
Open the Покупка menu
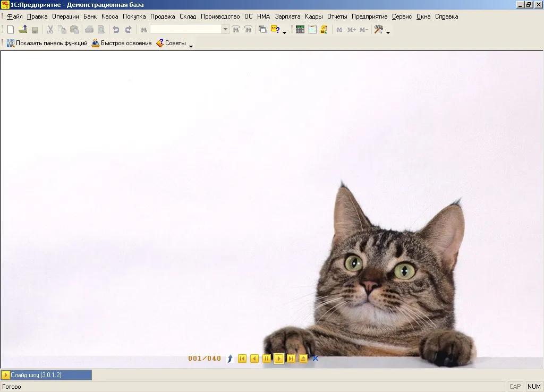pyautogui.click(x=134, y=16)
